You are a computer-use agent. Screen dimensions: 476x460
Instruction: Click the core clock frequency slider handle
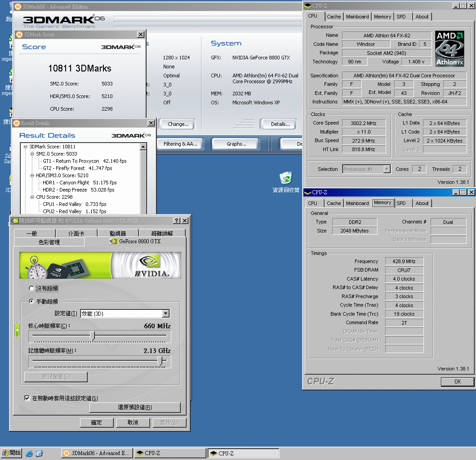click(x=93, y=335)
